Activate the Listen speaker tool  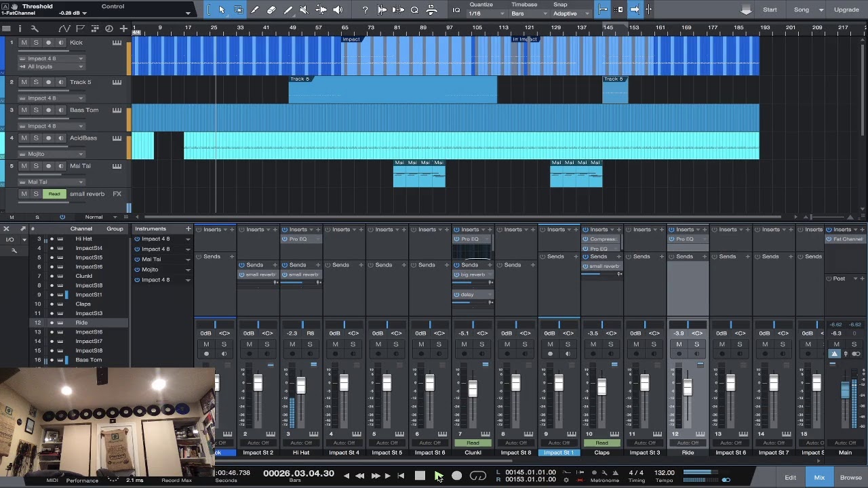pos(338,9)
